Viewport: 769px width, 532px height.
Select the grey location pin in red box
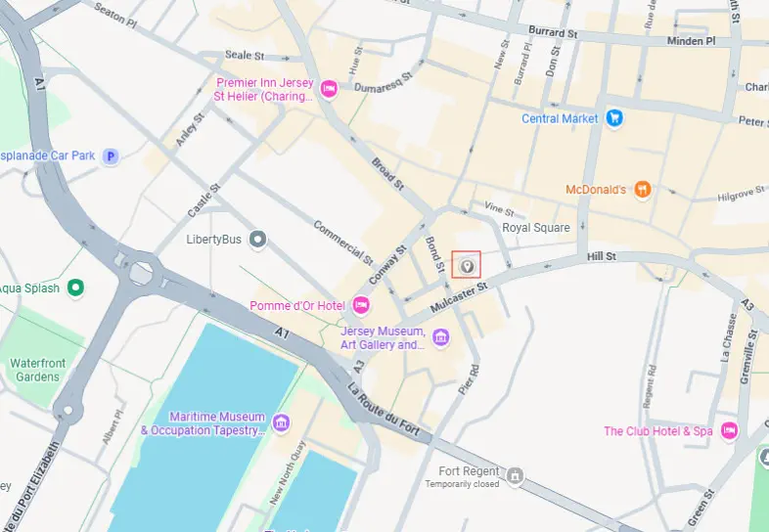[x=467, y=266]
